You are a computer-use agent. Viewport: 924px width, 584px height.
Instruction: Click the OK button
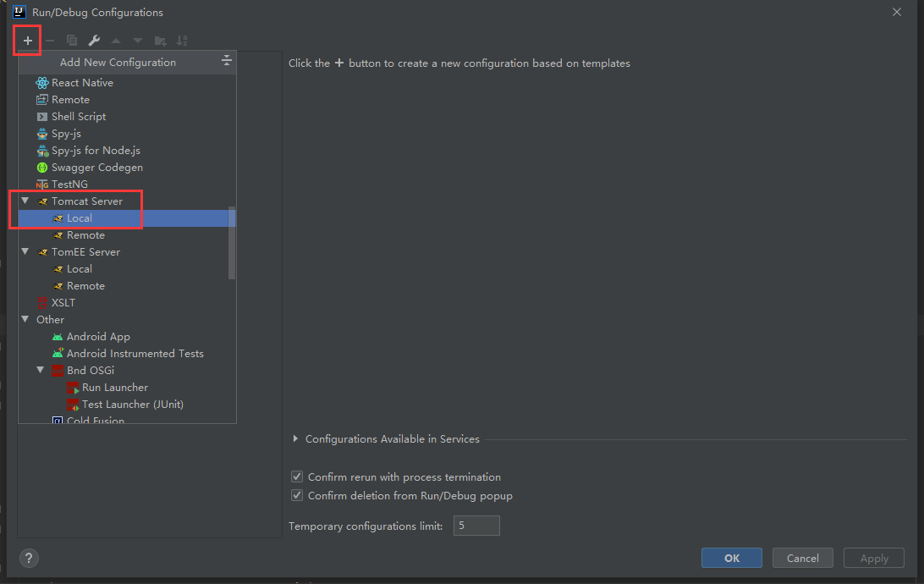click(x=731, y=558)
